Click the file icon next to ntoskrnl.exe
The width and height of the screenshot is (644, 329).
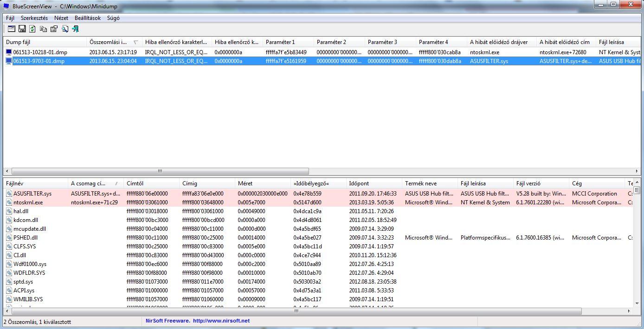[9, 202]
